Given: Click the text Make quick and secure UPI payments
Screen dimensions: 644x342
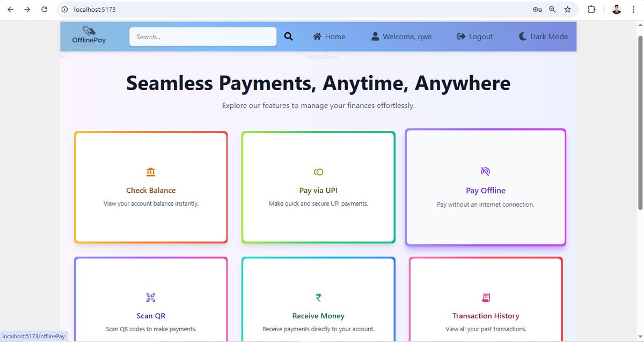Looking at the screenshot, I should coord(318,203).
